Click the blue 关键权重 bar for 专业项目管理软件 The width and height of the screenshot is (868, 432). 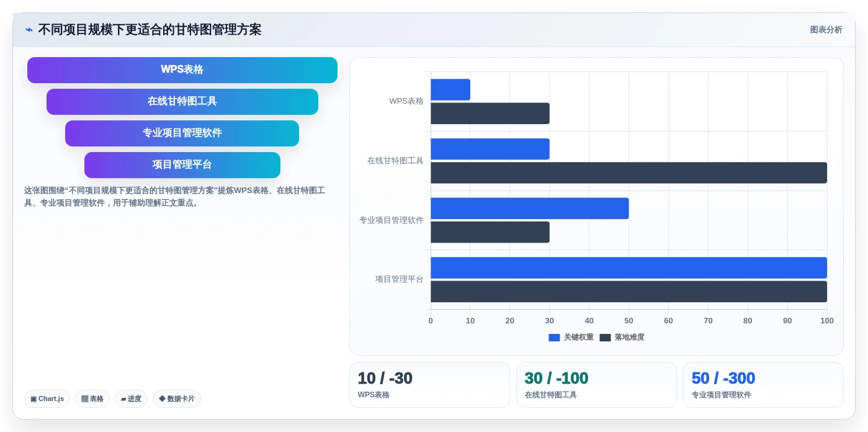coord(530,209)
